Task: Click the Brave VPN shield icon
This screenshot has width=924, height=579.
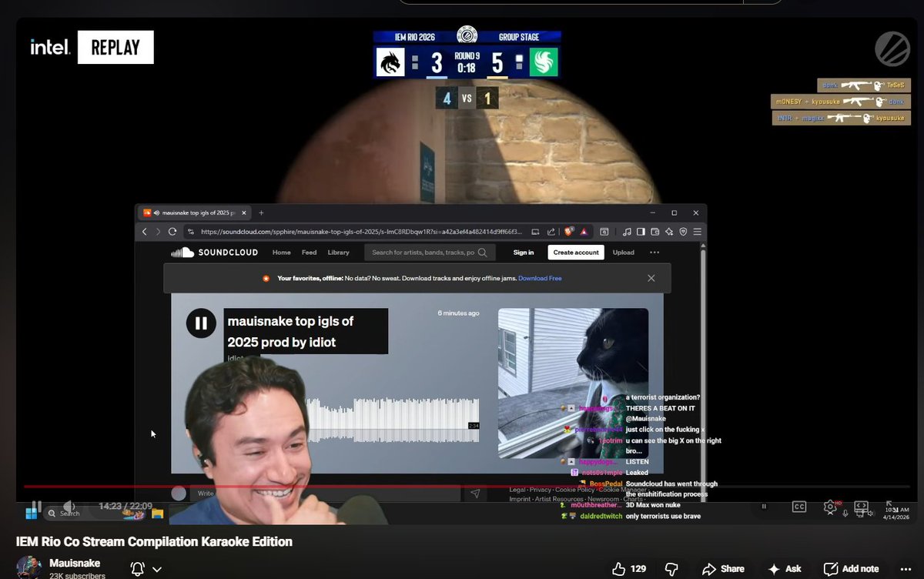Action: pyautogui.click(x=683, y=231)
